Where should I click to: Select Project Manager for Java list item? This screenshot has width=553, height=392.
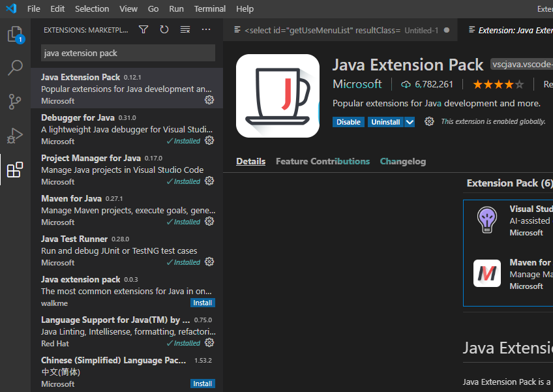pos(127,170)
